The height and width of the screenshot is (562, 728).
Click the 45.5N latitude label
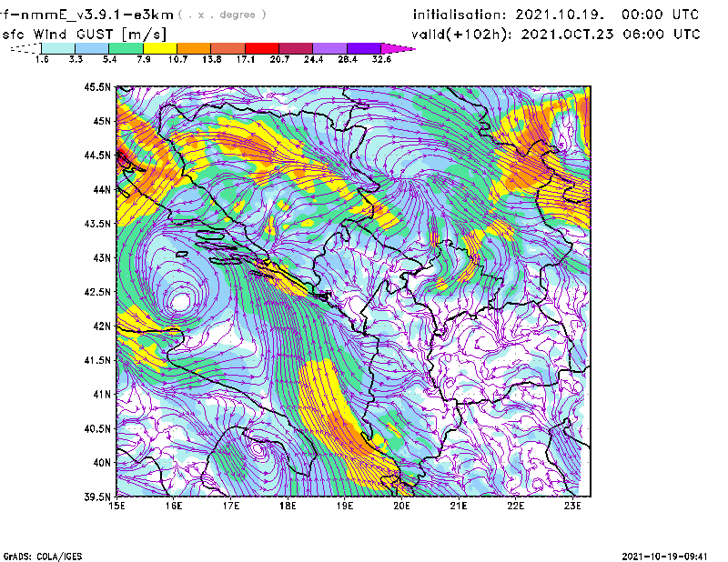[98, 86]
